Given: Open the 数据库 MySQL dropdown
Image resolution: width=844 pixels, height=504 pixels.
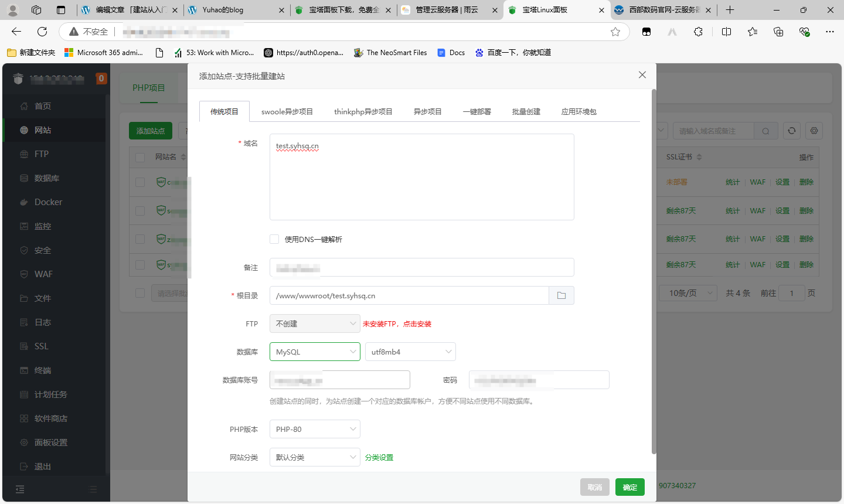Looking at the screenshot, I should (x=315, y=352).
